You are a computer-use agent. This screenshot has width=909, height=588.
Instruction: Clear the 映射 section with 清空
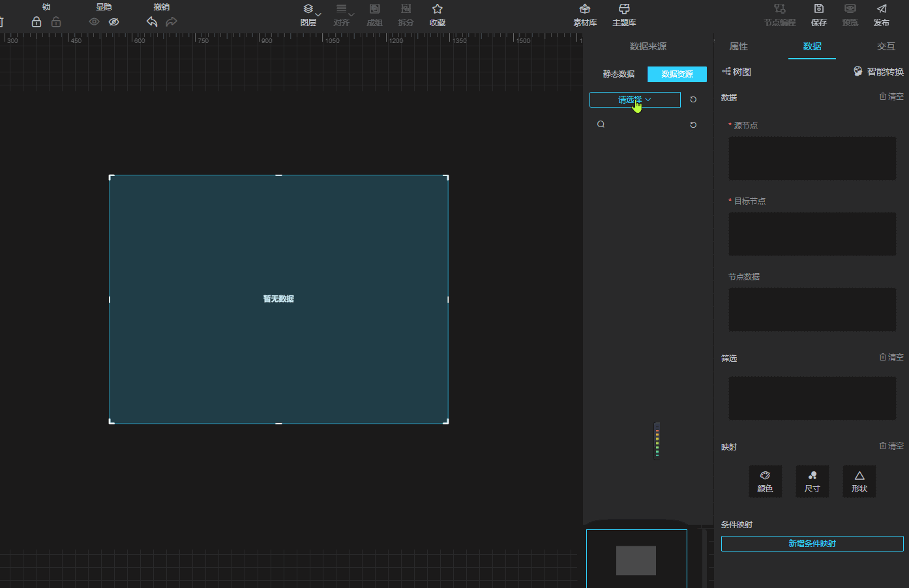pyautogui.click(x=891, y=446)
